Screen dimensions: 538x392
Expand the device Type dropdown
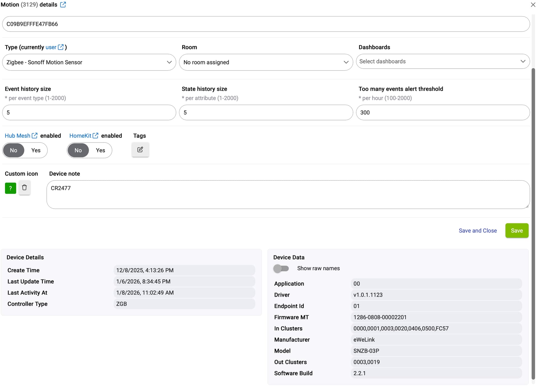(89, 62)
